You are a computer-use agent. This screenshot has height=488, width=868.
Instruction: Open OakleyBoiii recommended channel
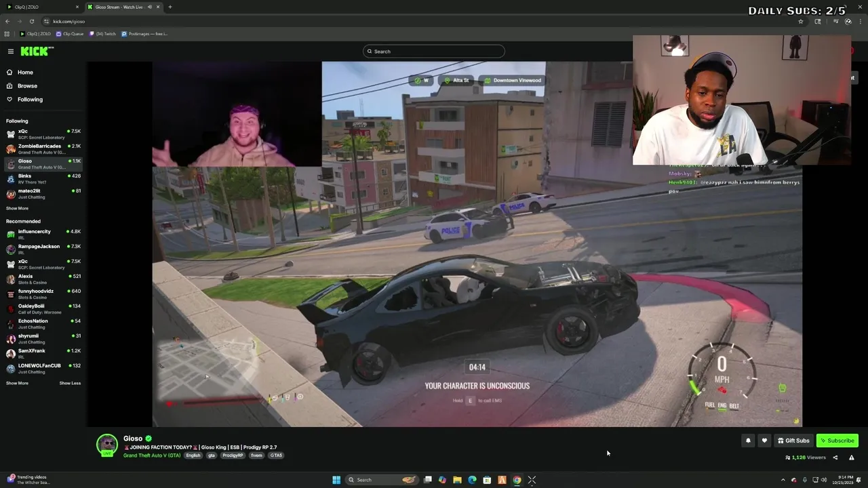pos(43,309)
